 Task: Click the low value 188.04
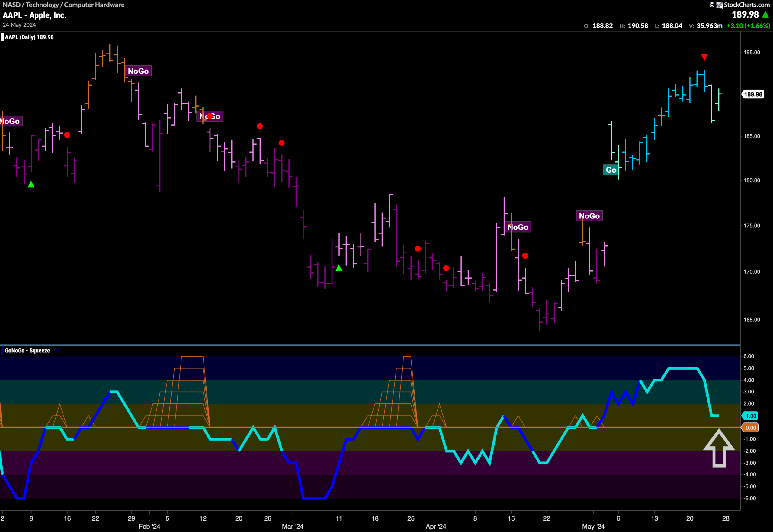pyautogui.click(x=672, y=26)
